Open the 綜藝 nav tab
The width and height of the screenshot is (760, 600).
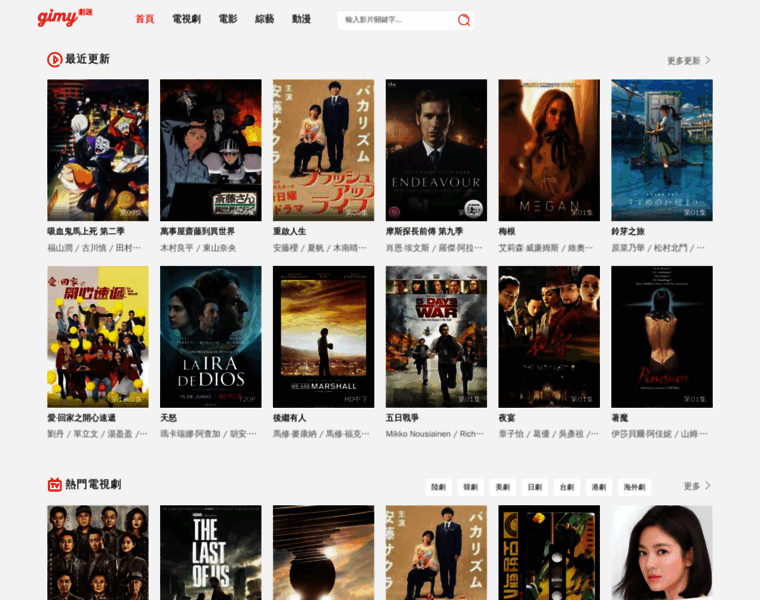point(265,19)
